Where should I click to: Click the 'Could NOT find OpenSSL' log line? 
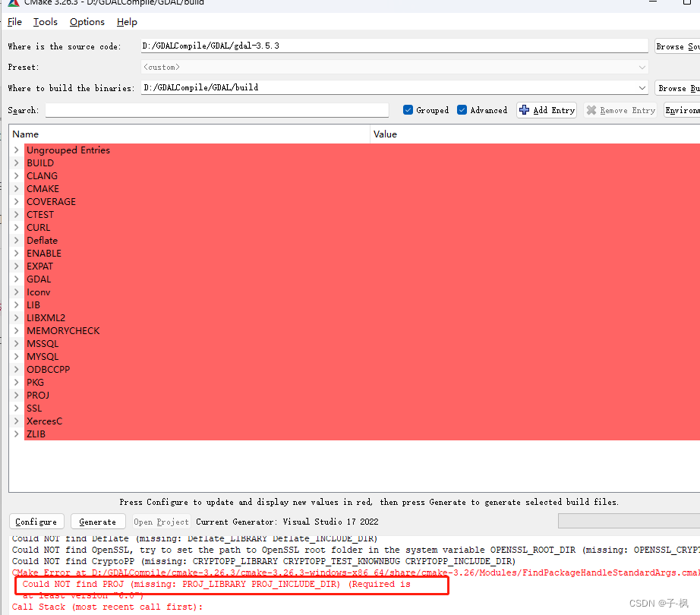point(356,550)
